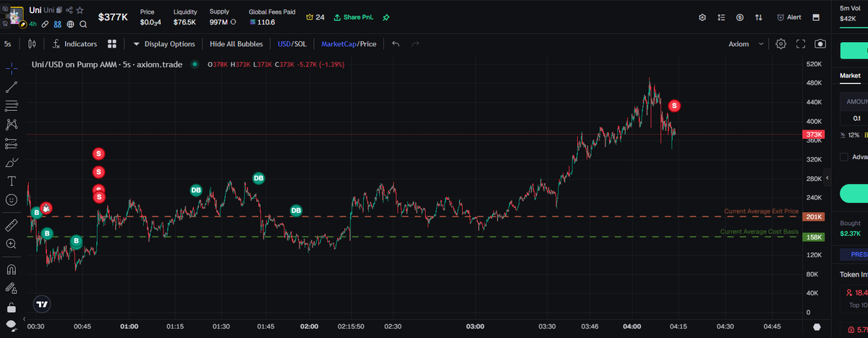Viewport: 868px width, 338px height.
Task: Select the Market order tab
Action: pos(850,75)
